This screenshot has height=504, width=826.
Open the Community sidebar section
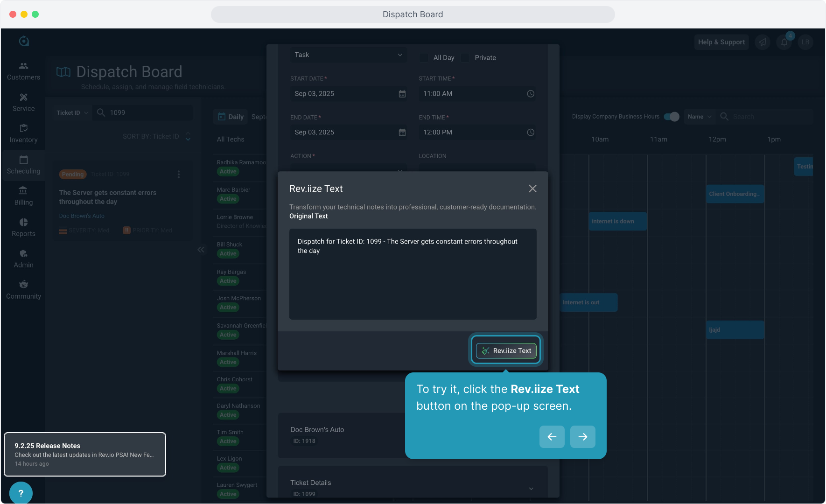pos(23,290)
